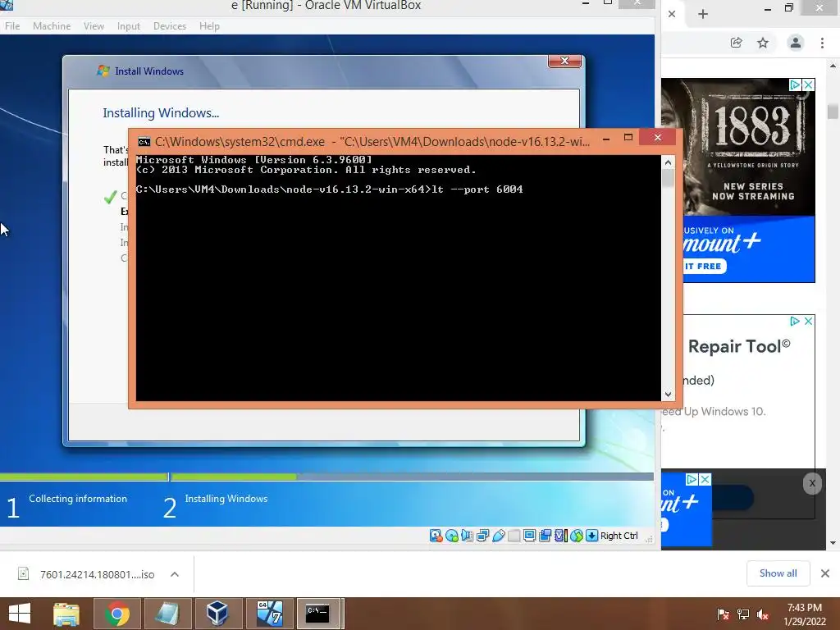The width and height of the screenshot is (840, 630).
Task: Click the cmd scrollbar down arrow
Action: (x=668, y=395)
